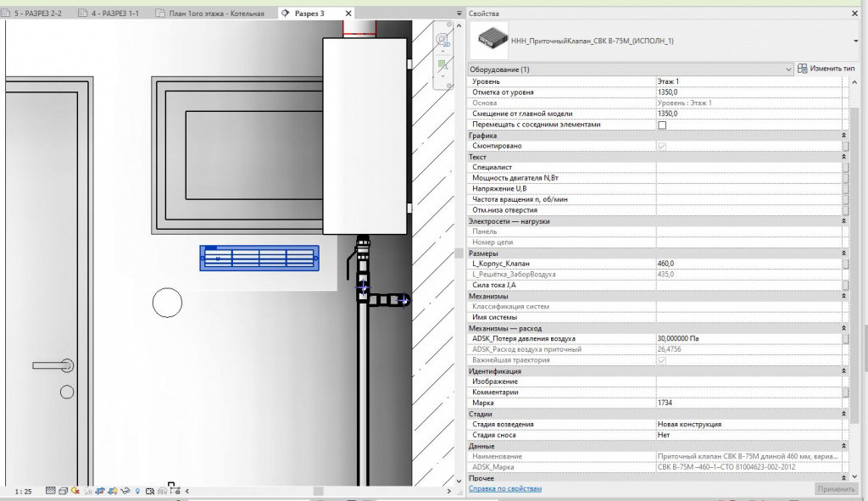Open Temporary Hide/Isolate glasses icon

pos(125,491)
